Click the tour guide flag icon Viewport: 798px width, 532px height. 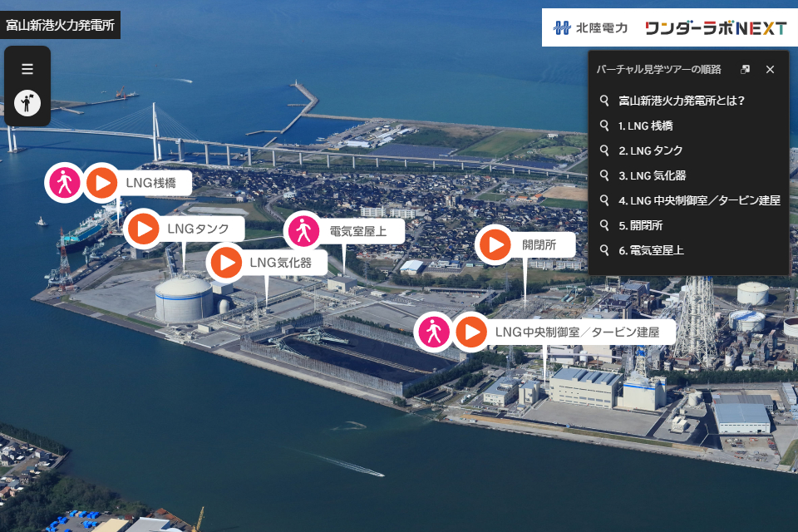tap(27, 103)
